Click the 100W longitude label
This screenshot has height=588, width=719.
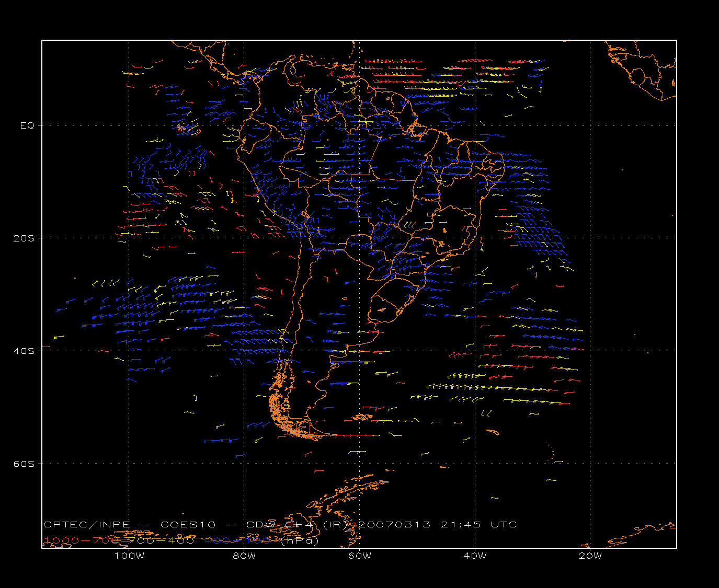point(129,556)
